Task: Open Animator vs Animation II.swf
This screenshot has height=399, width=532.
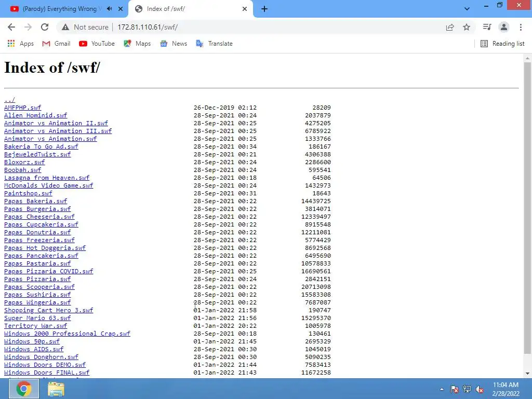Action: (x=56, y=123)
